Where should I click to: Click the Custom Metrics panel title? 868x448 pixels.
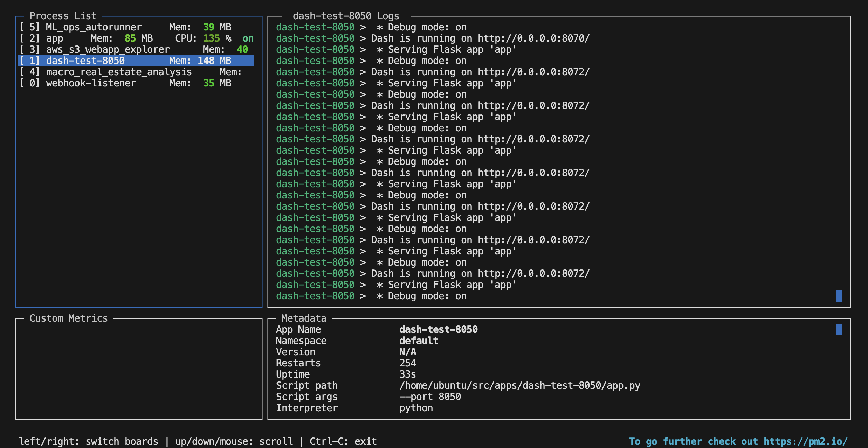68,318
